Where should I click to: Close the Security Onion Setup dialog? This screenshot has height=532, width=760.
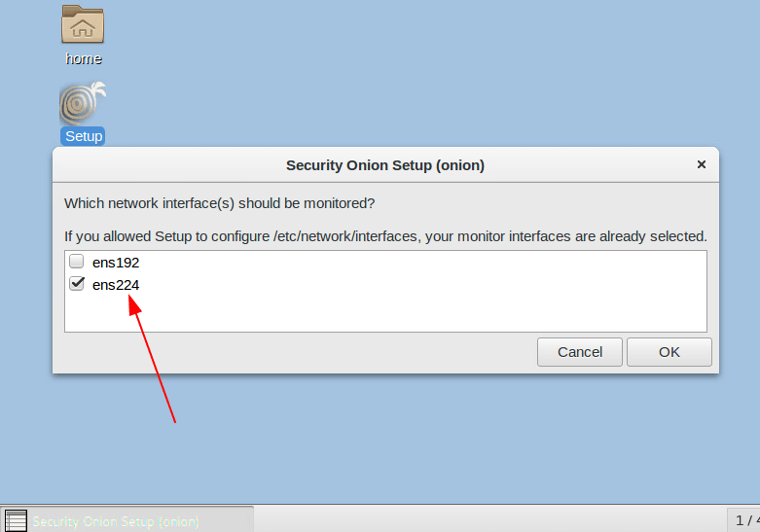pos(701,165)
